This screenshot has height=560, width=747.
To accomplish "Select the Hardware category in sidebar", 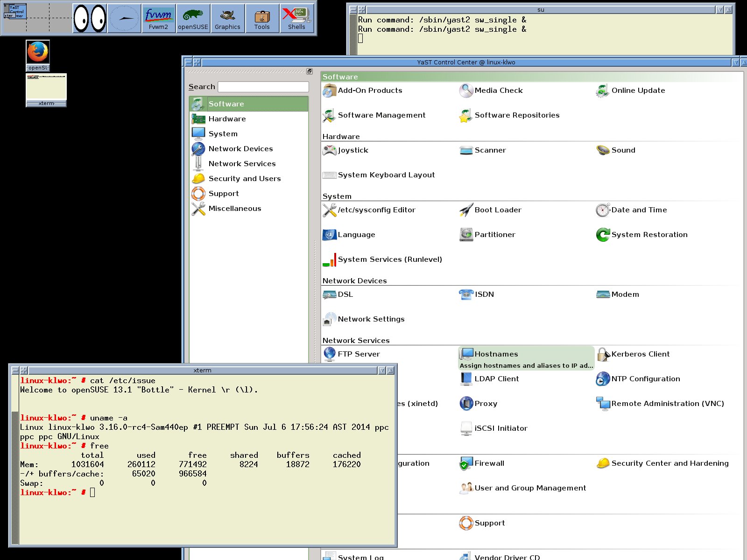I will [227, 119].
